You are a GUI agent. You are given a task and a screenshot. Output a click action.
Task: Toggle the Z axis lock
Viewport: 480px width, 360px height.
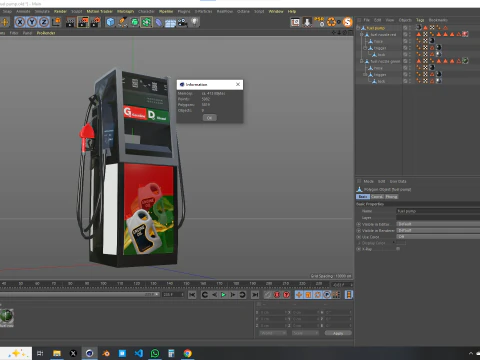point(44,22)
